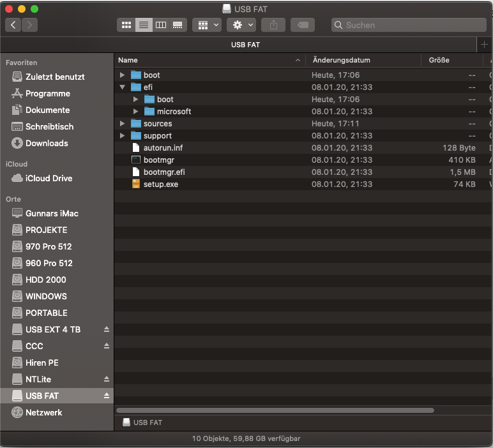Select Gunnars iMac in the sidebar
The height and width of the screenshot is (448, 493).
pos(57,213)
